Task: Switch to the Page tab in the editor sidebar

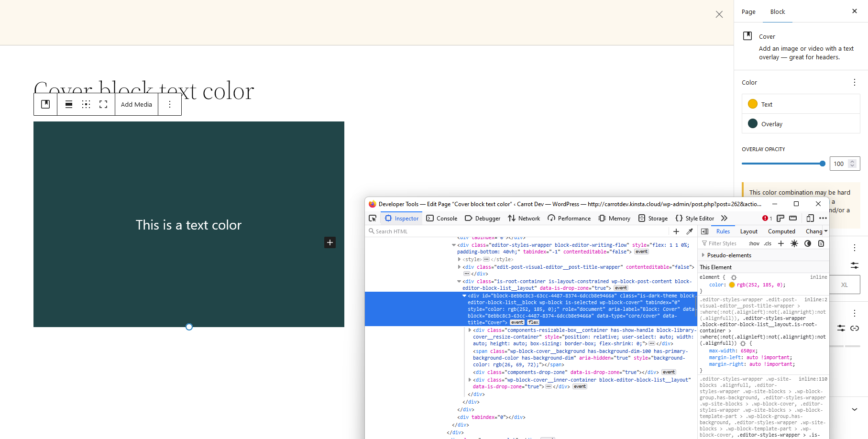Action: [748, 11]
